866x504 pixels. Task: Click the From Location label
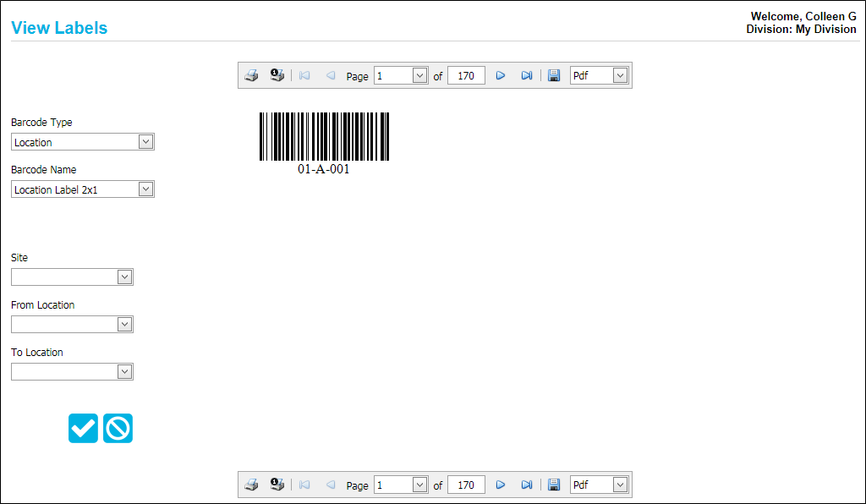42,304
